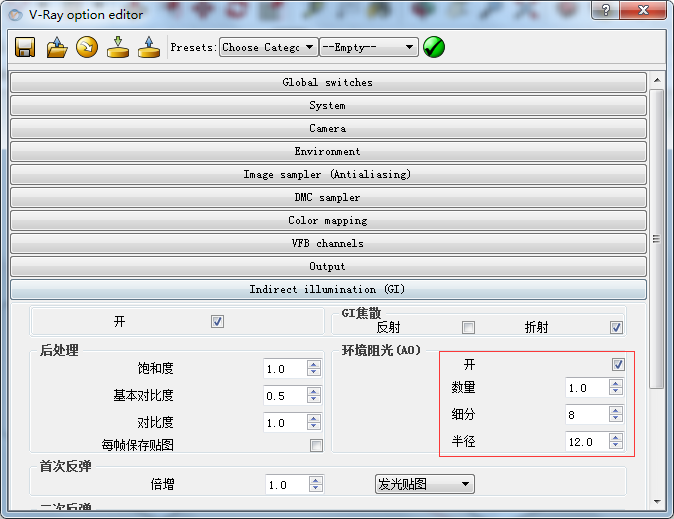Viewport: 674px width, 519px height.
Task: Click the vertical scrollbar thumb
Action: pyautogui.click(x=656, y=239)
